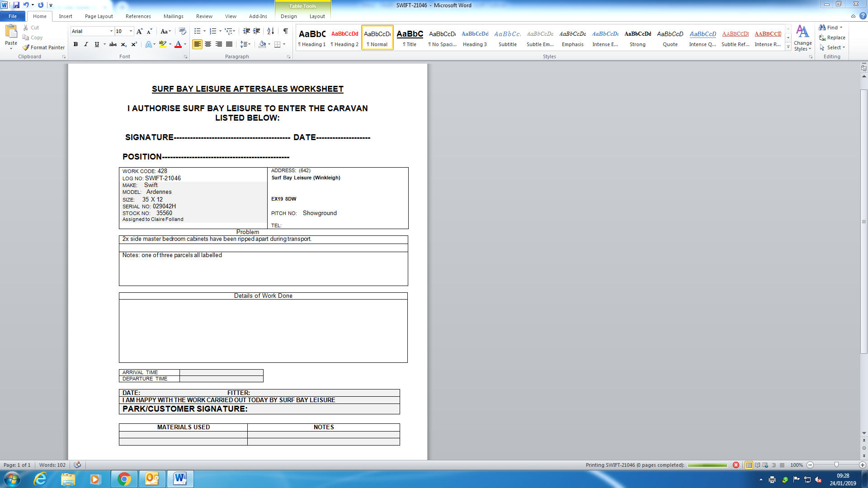Click the Strikethrough icon

pyautogui.click(x=113, y=44)
